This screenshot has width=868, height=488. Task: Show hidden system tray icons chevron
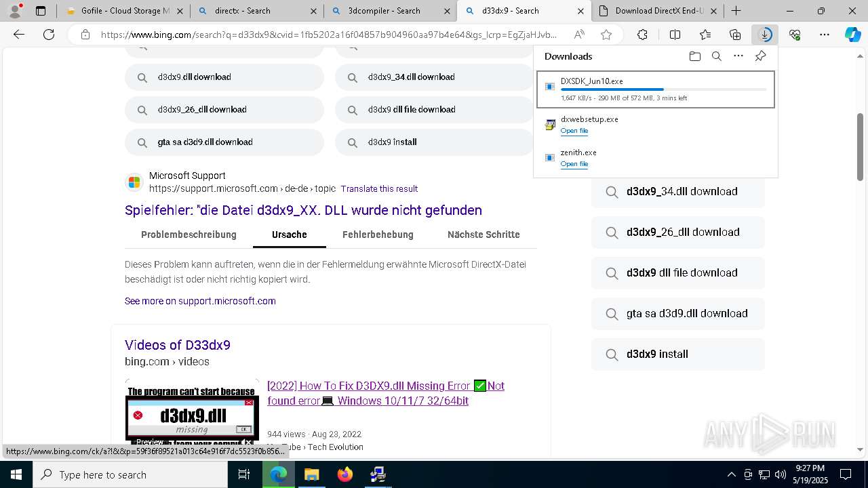click(x=731, y=474)
